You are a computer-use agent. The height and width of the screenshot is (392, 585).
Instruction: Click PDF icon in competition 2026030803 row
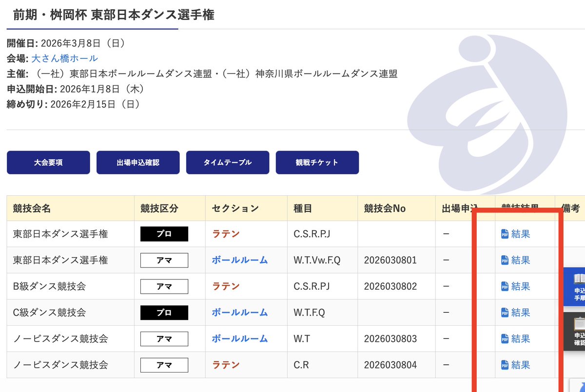[505, 339]
